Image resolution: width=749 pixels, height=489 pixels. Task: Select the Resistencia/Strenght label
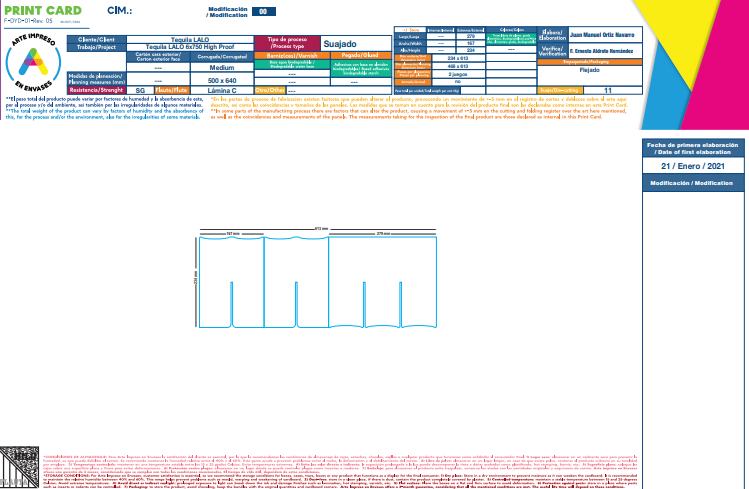96,90
